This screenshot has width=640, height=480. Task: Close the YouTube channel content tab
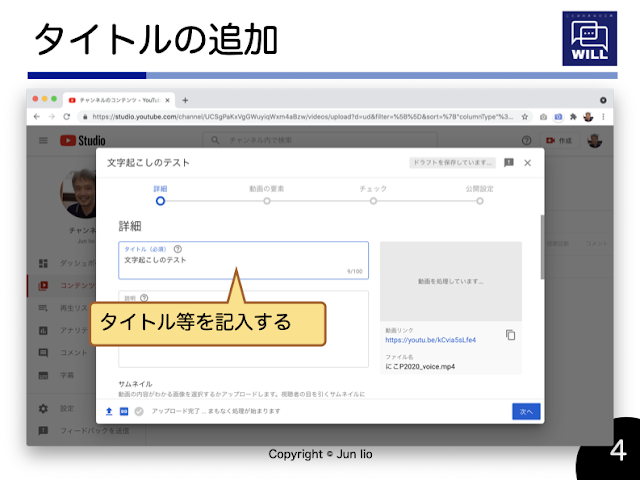167,100
